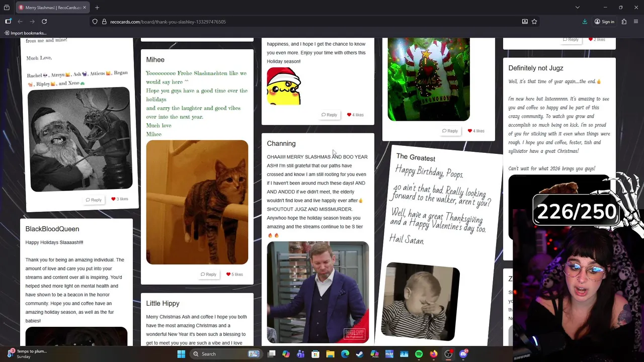
Task: Select the Merry Slashmas RecoCards tab
Action: tap(52, 8)
